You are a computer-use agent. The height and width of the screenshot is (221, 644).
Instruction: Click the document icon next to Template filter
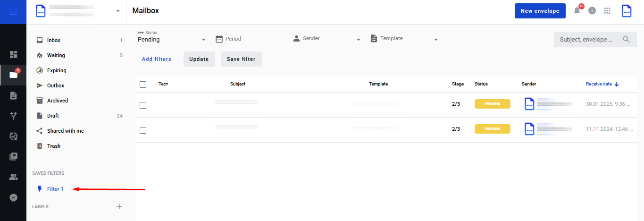click(x=374, y=39)
